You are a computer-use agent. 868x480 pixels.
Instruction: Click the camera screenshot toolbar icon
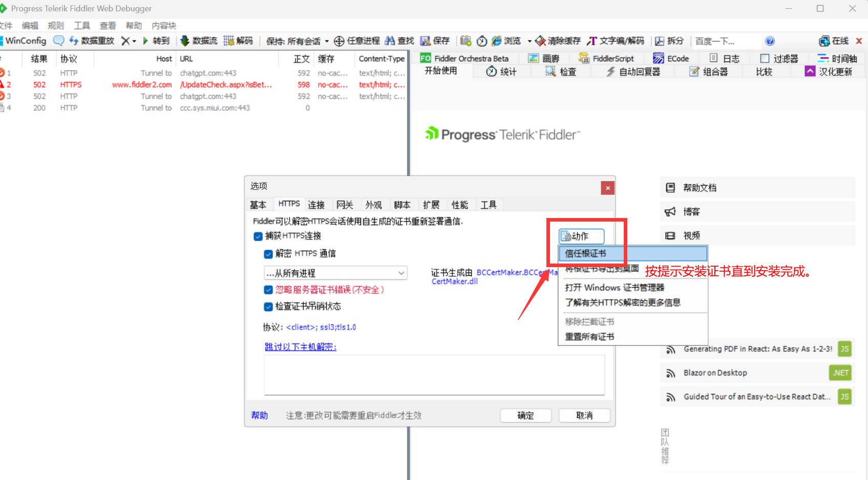click(x=465, y=40)
